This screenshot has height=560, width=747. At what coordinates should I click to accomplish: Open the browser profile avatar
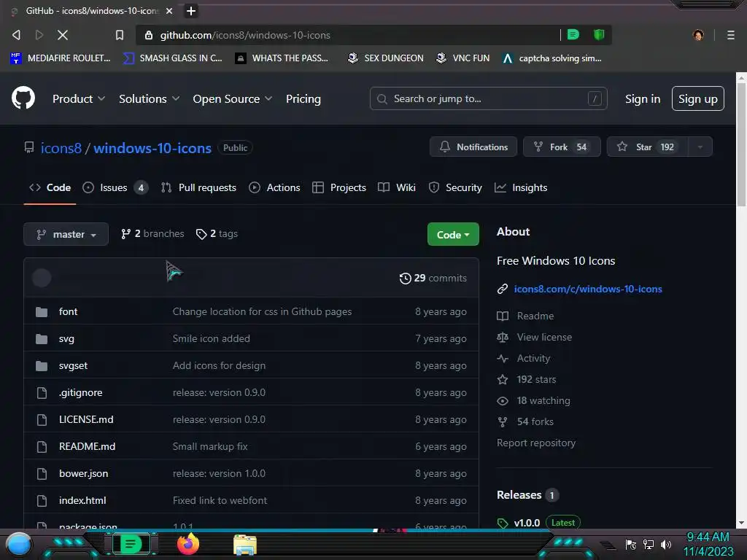point(698,35)
